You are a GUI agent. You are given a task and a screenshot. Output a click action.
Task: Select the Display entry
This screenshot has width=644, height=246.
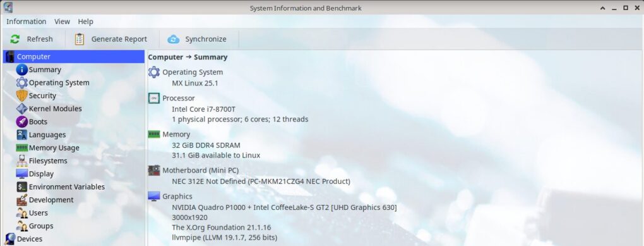(41, 174)
